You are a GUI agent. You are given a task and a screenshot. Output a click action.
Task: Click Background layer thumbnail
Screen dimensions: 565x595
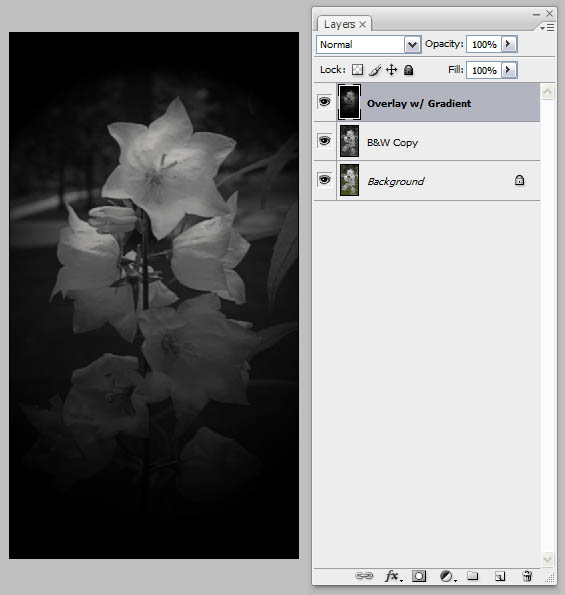[x=349, y=180]
